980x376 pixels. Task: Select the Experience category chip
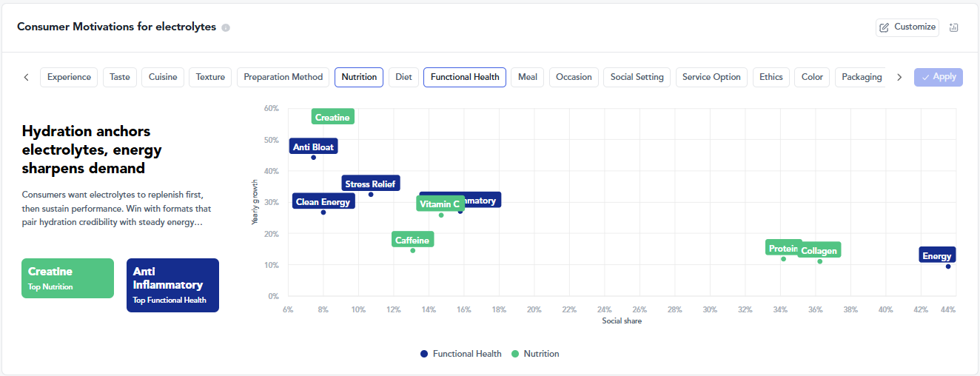click(69, 77)
